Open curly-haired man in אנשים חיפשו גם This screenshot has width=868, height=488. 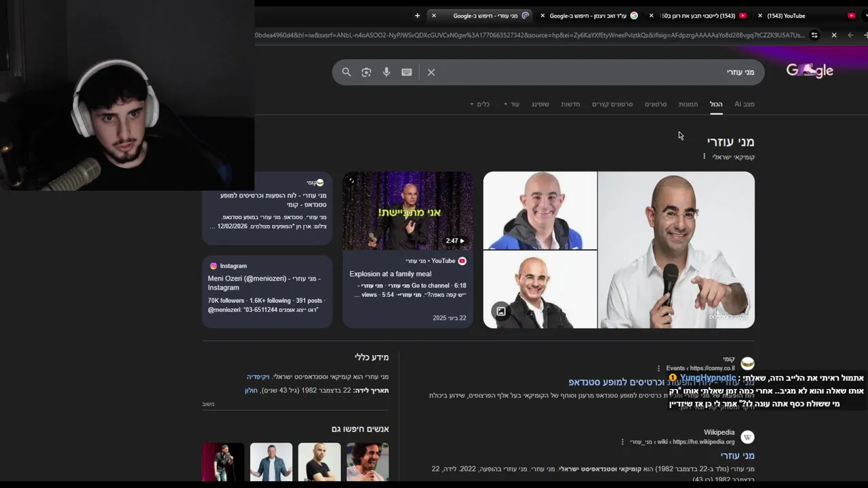click(368, 462)
